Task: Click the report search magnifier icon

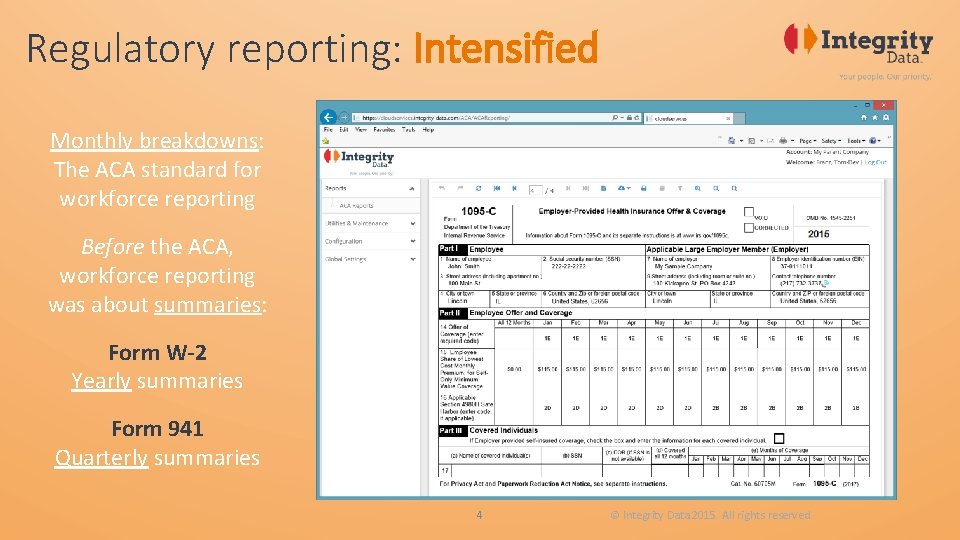Action: [735, 189]
